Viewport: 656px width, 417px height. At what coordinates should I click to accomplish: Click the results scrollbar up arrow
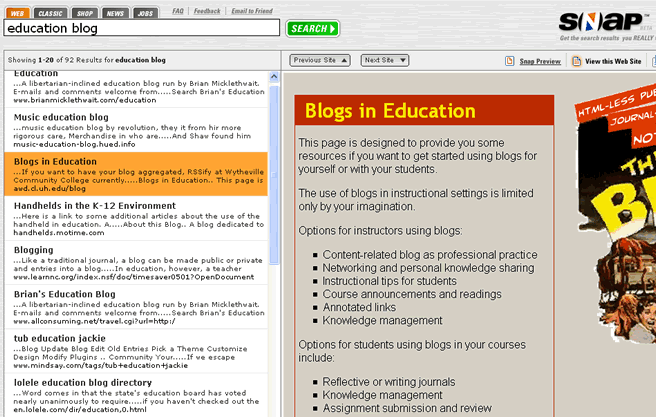[274, 77]
